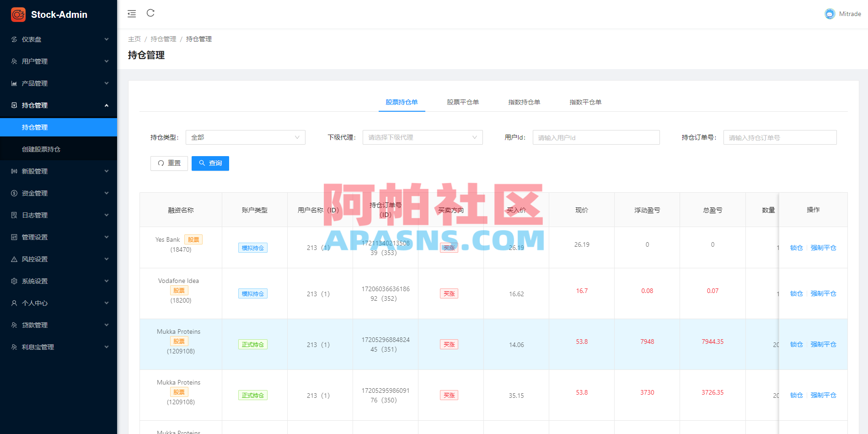Select the 用户管理 sidebar icon
The height and width of the screenshot is (434, 868).
(14, 61)
